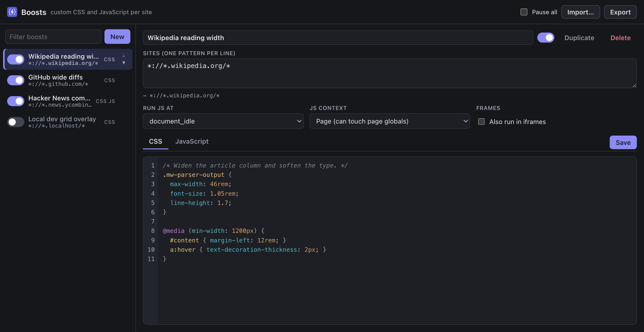Toggle the boost enabled switch beside Duplicate
The image size is (644, 332).
pyautogui.click(x=546, y=38)
